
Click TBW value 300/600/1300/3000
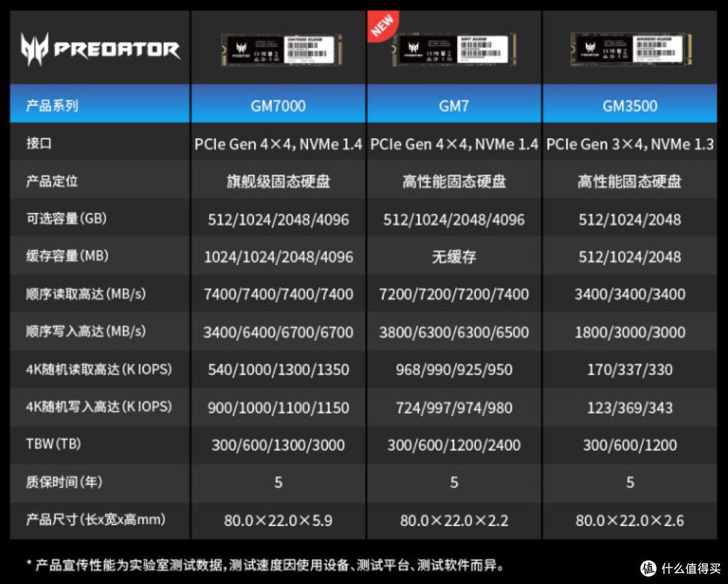click(x=278, y=445)
